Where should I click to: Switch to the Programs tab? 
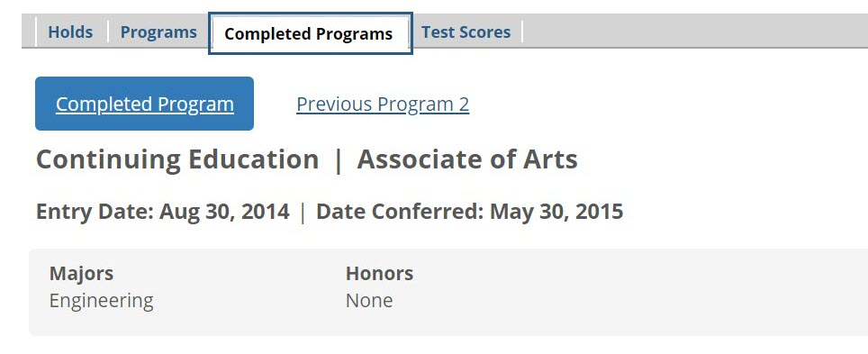coord(158,32)
